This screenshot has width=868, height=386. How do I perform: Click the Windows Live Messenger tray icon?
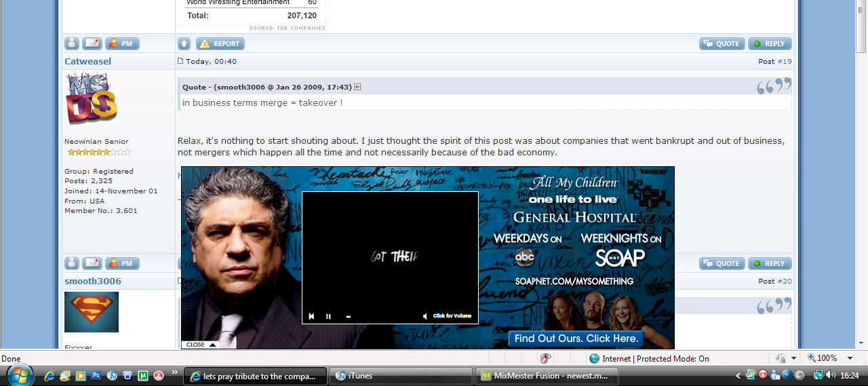pyautogui.click(x=775, y=375)
